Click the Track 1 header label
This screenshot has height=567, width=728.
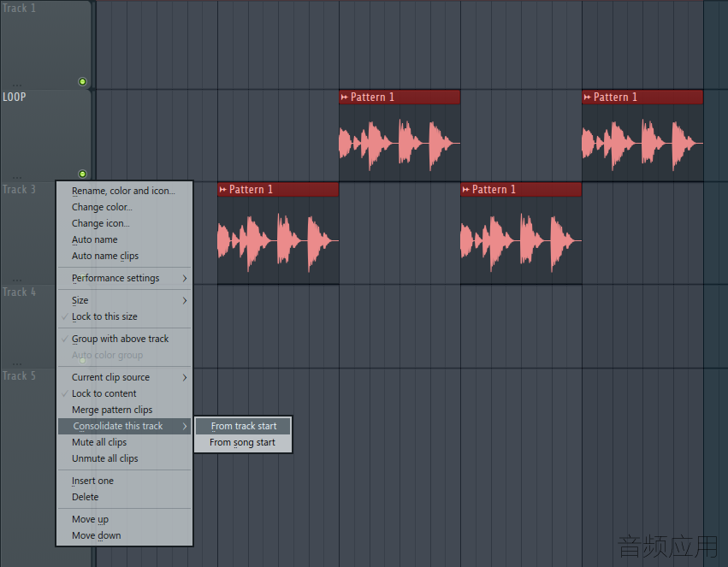coord(19,8)
